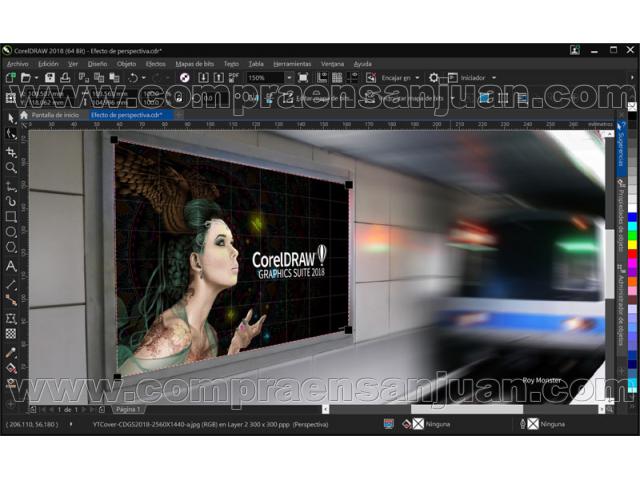Screen dimensions: 640x480
Task: Toggle show rulers icon
Action: point(322,78)
